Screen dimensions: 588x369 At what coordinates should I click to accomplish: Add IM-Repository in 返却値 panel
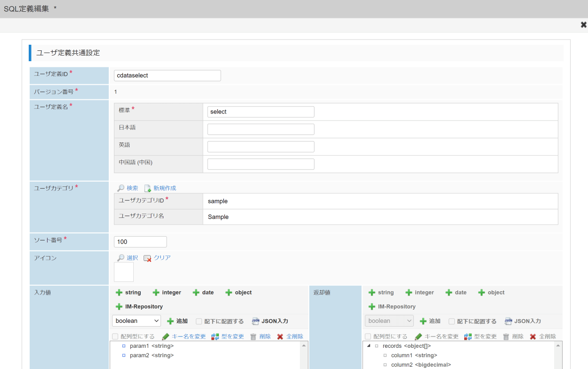coord(392,306)
